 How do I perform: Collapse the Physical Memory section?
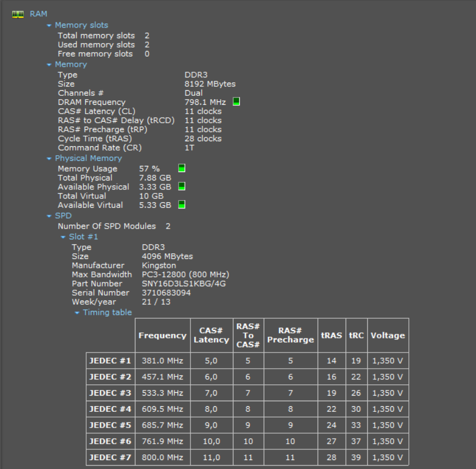pyautogui.click(x=49, y=159)
